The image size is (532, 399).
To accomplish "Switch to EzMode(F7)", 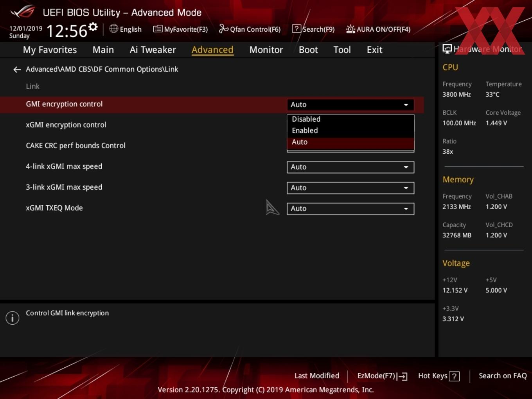I will (382, 376).
